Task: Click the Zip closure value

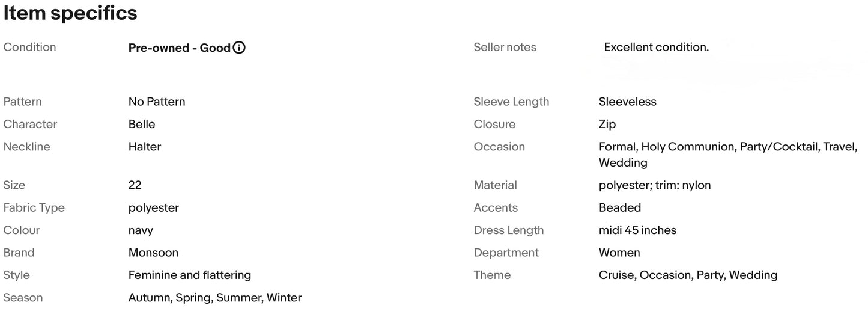Action: click(x=607, y=124)
